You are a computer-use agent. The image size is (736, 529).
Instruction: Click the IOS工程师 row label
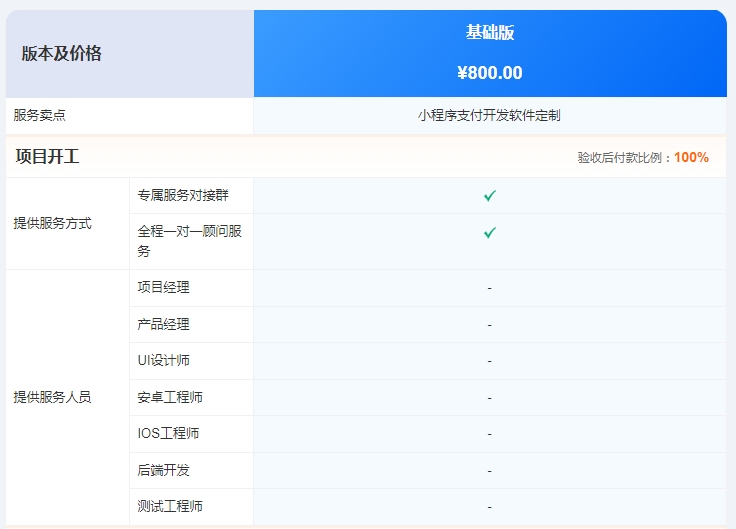(x=168, y=433)
